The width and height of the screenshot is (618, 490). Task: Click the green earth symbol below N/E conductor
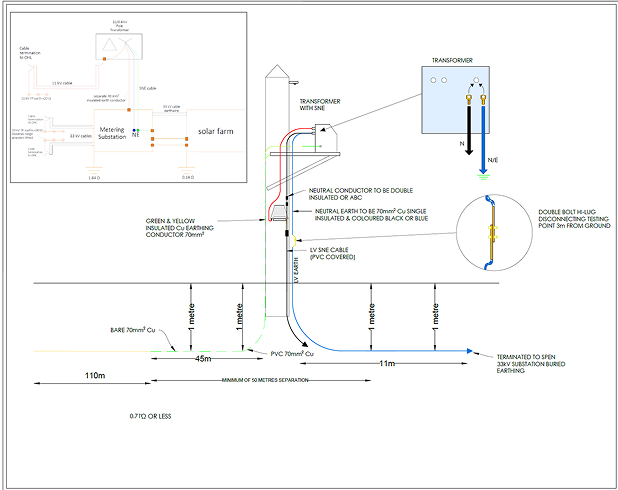[x=483, y=176]
